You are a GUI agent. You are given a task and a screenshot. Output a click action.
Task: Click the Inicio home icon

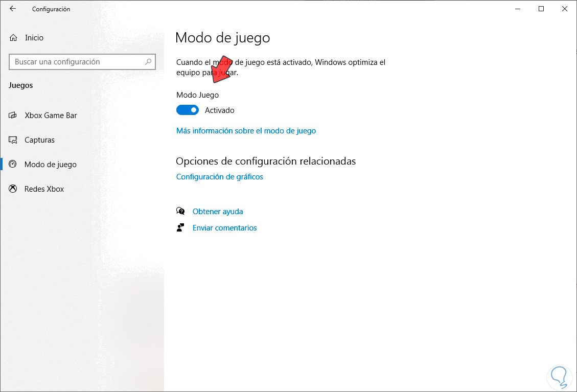coord(13,37)
